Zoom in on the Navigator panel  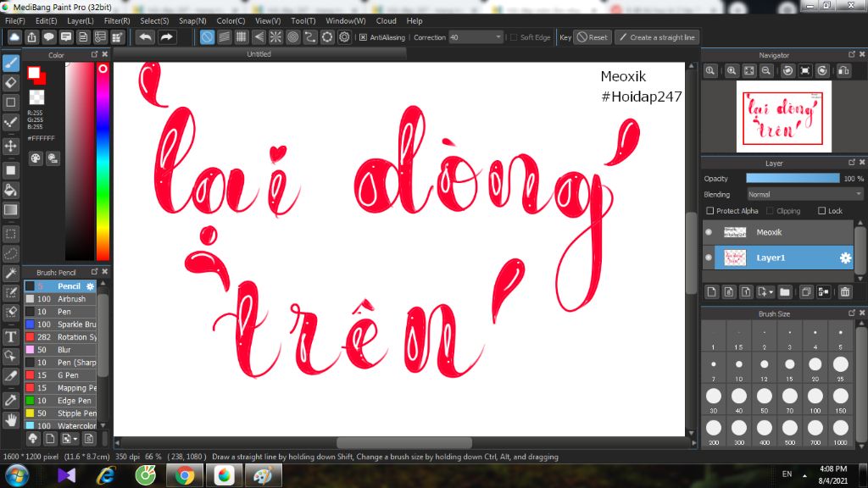[732, 71]
